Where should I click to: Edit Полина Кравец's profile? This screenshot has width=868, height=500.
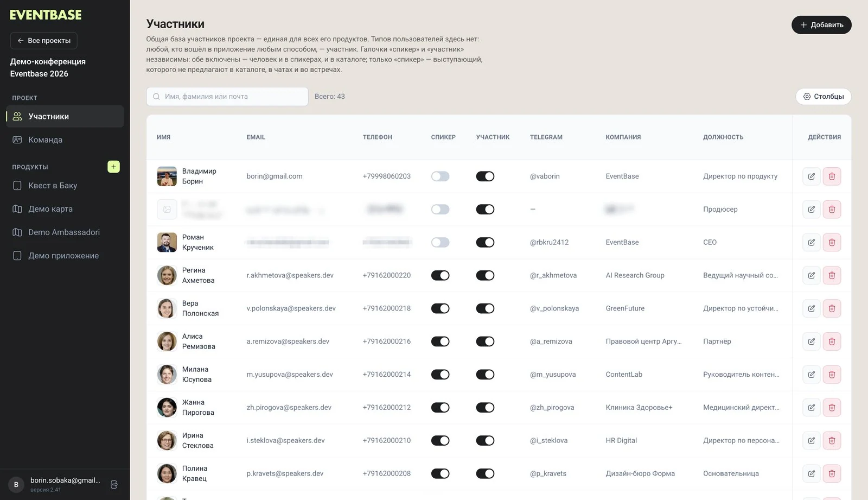(811, 473)
